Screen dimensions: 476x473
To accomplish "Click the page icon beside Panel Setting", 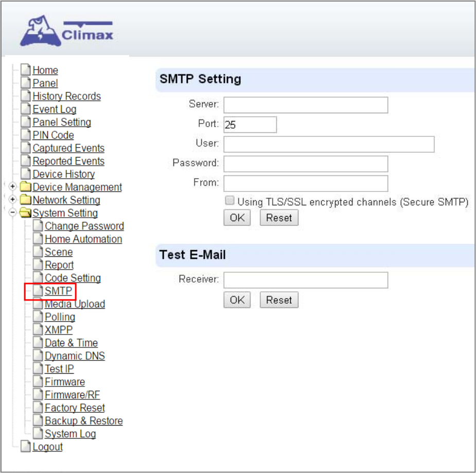I will pos(26,122).
